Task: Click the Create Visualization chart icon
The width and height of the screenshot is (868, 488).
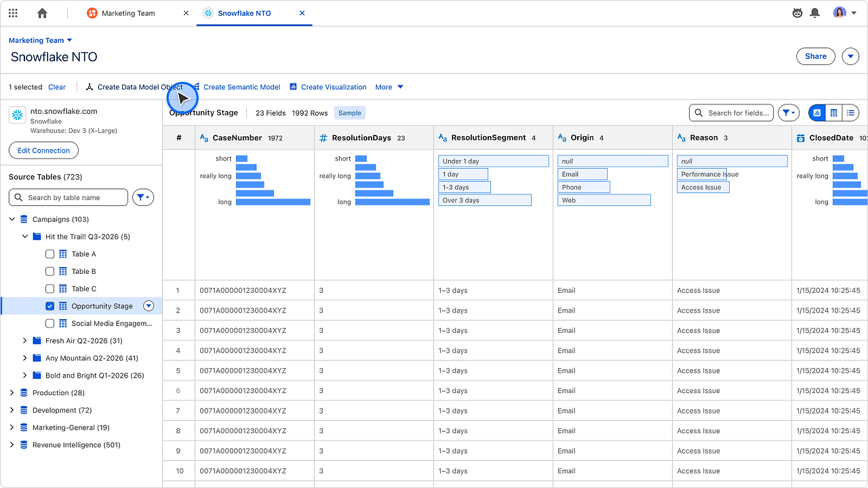Action: 294,87
